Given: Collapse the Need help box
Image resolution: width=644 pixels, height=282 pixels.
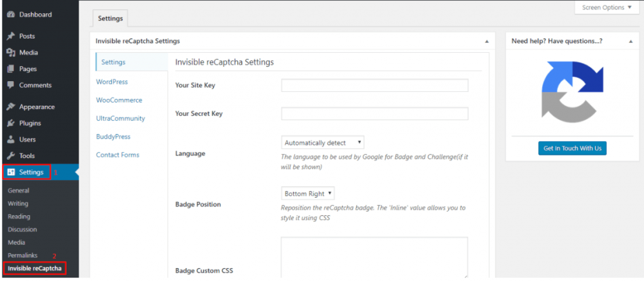Looking at the screenshot, I should point(631,42).
